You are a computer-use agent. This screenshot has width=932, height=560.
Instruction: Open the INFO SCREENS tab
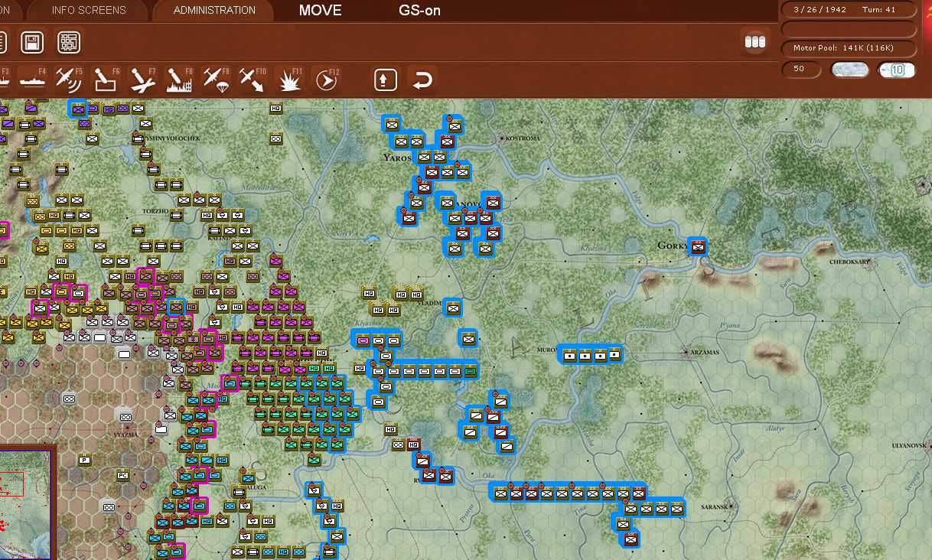89,11
